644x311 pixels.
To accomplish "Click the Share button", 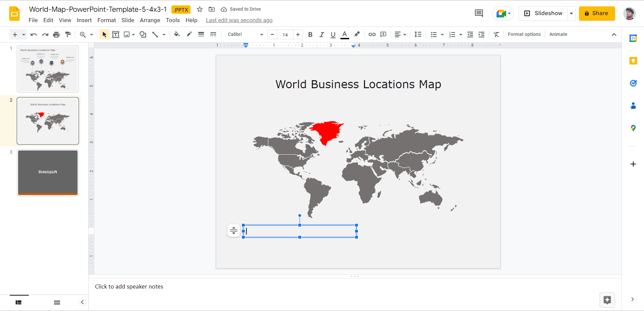I will pyautogui.click(x=597, y=13).
